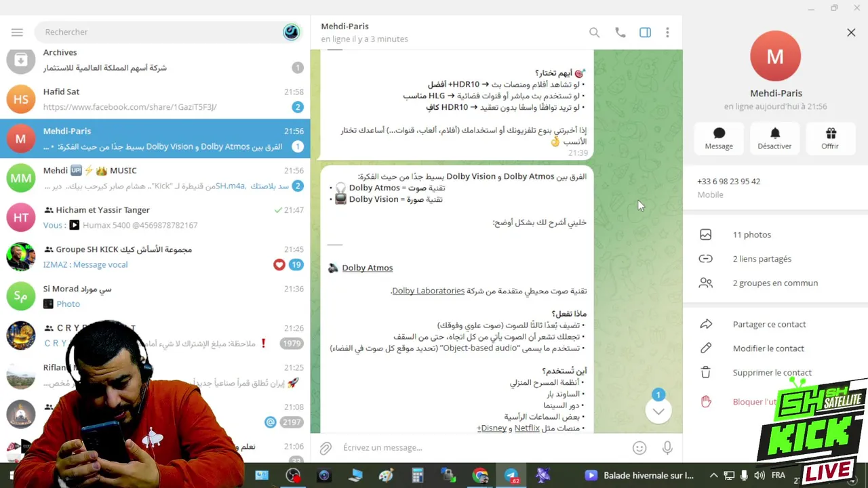Open the Hicham et Yassir Tanger group

155,217
